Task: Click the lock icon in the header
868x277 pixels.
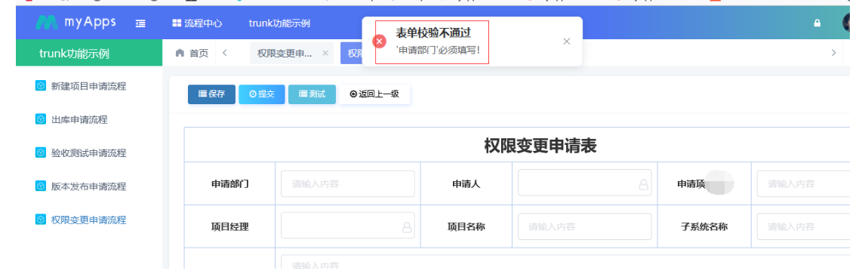Action: pos(817,23)
